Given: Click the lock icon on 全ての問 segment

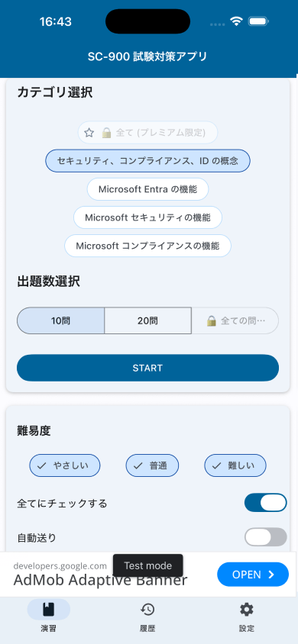Looking at the screenshot, I should pos(211,320).
